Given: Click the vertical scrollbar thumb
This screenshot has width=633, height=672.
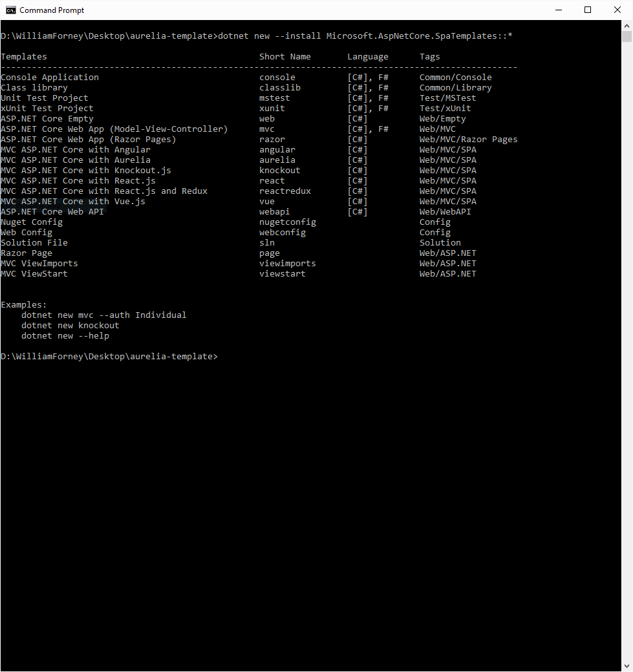Looking at the screenshot, I should click(627, 36).
